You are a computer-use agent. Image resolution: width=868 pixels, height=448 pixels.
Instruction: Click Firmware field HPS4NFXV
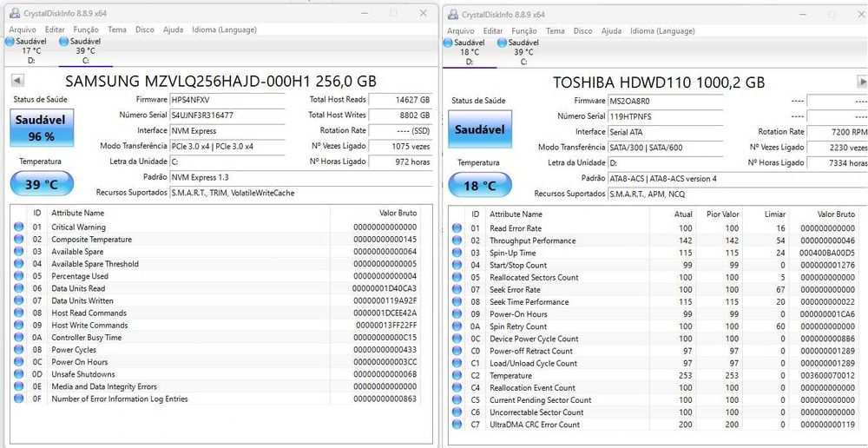pos(227,100)
